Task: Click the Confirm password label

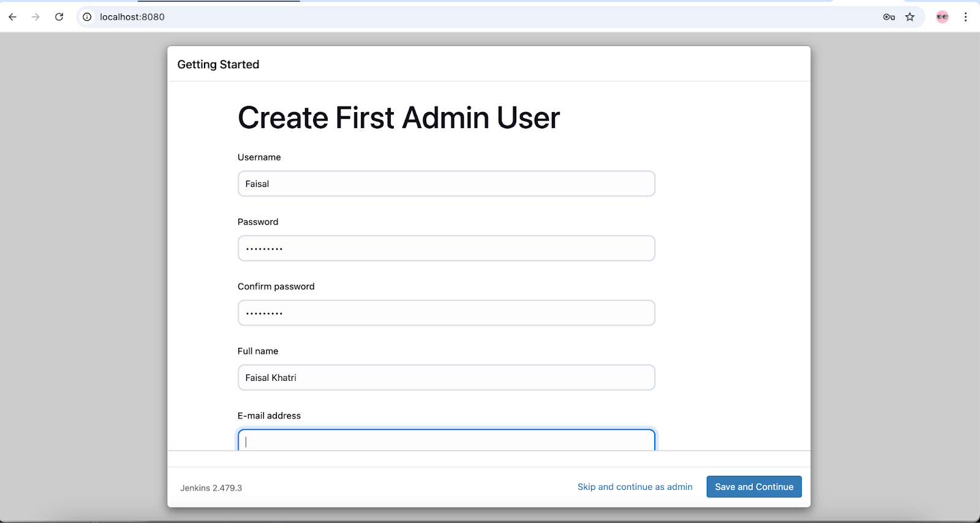Action: click(x=276, y=287)
